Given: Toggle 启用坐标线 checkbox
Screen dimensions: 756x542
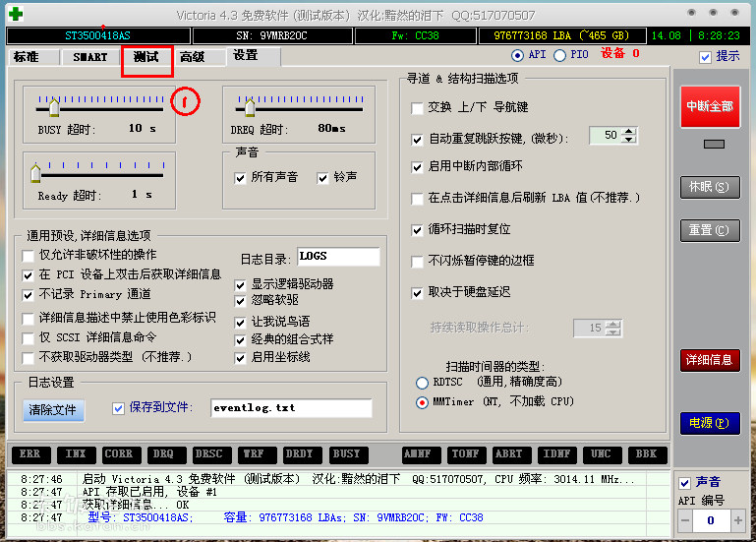Looking at the screenshot, I should (240, 358).
